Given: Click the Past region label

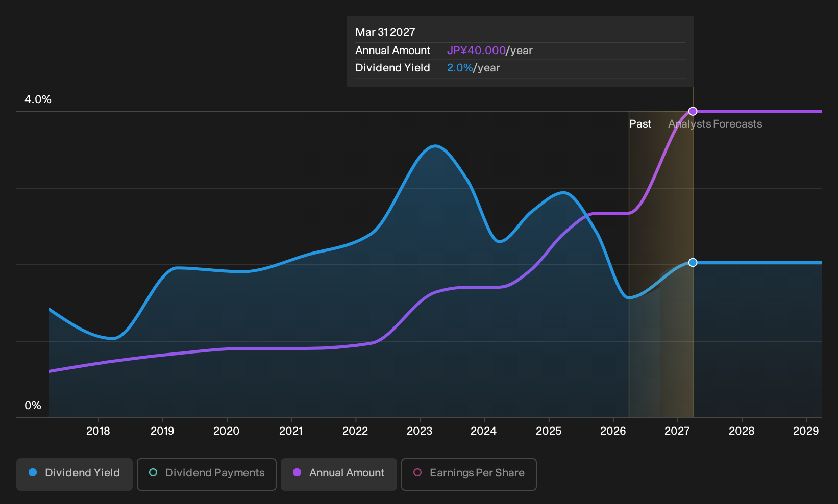Looking at the screenshot, I should coord(640,124).
